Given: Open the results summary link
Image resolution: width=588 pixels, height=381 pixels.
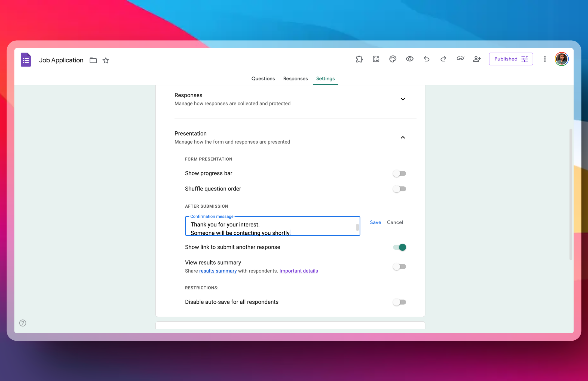Looking at the screenshot, I should [218, 271].
